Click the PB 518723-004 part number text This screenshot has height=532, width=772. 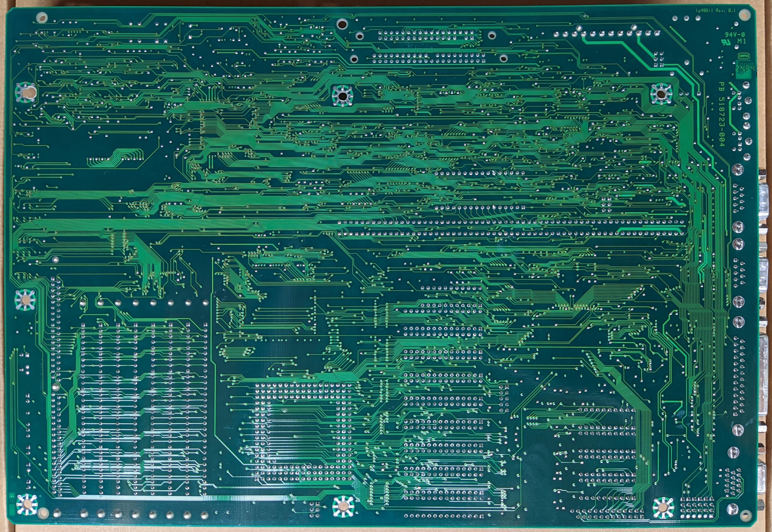(x=722, y=114)
